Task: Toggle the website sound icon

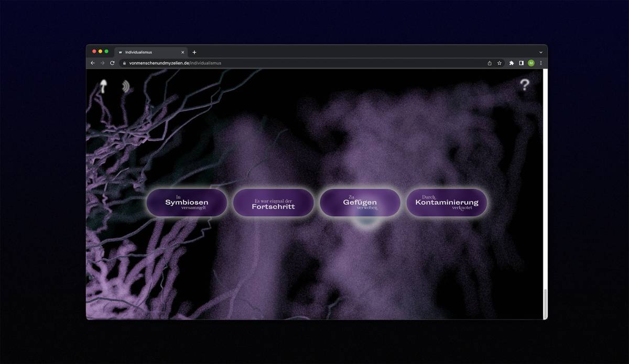Action: 126,86
